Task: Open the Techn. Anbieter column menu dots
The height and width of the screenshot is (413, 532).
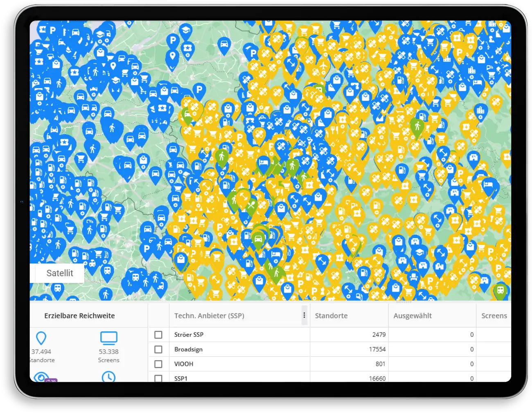Action: [304, 315]
